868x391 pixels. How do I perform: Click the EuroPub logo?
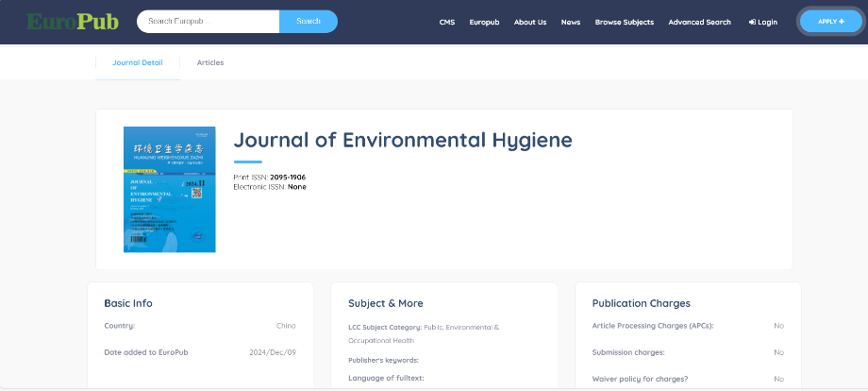(73, 22)
